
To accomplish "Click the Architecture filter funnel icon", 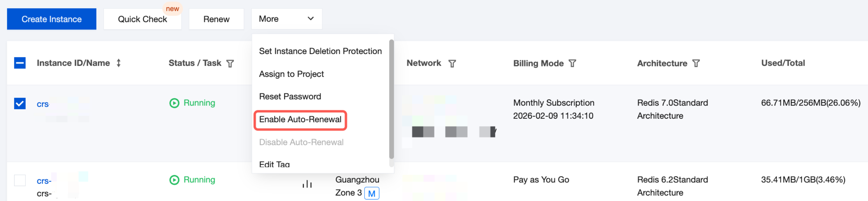I will (696, 63).
